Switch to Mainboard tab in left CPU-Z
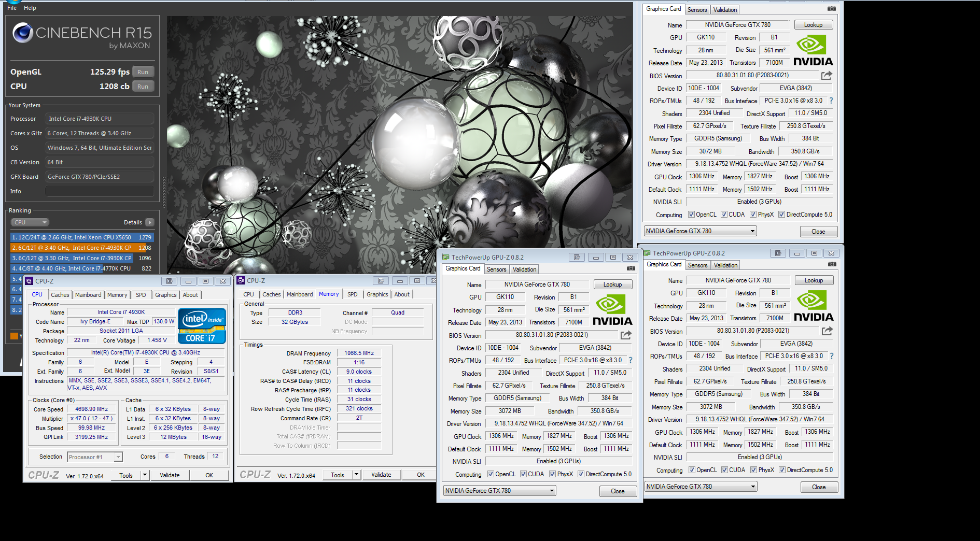The height and width of the screenshot is (541, 980). coord(88,295)
